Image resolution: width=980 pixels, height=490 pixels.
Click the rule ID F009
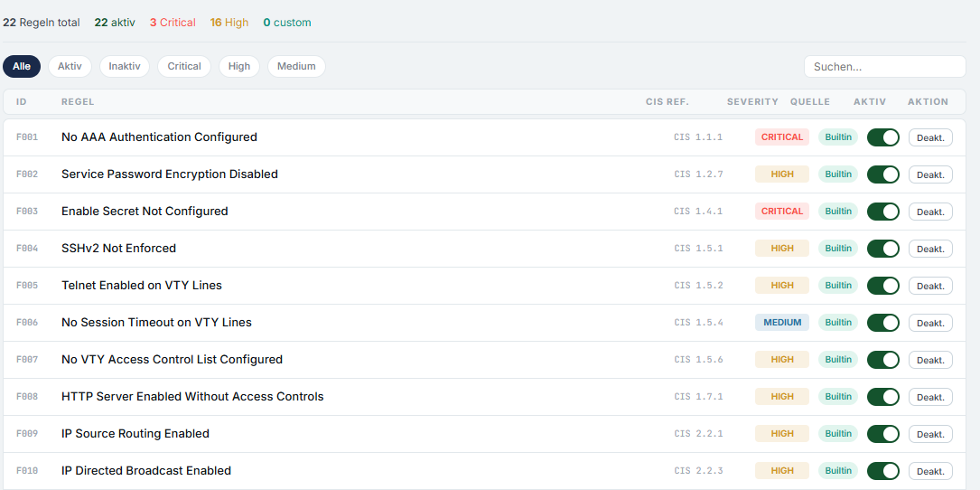[27, 434]
